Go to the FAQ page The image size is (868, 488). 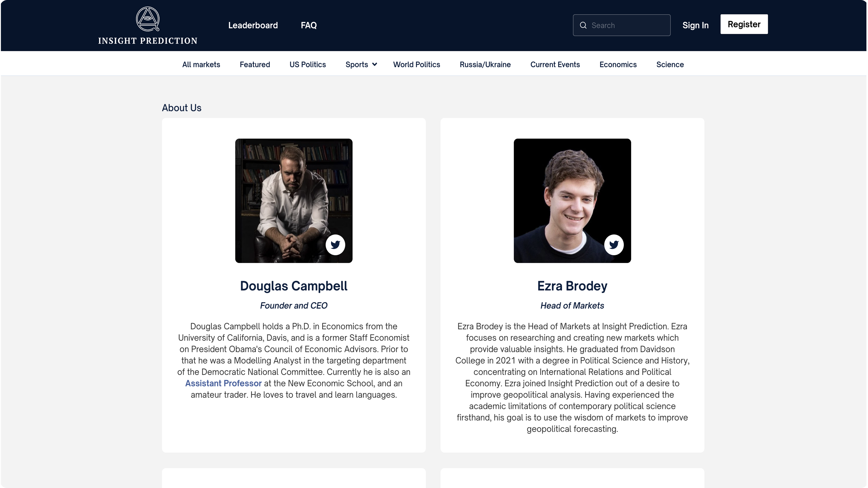pos(309,25)
